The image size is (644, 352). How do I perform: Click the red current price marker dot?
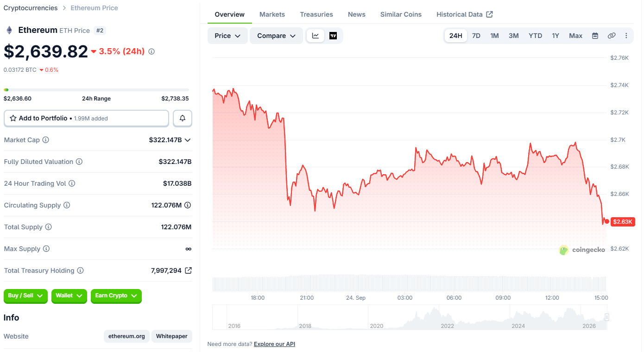pyautogui.click(x=607, y=221)
